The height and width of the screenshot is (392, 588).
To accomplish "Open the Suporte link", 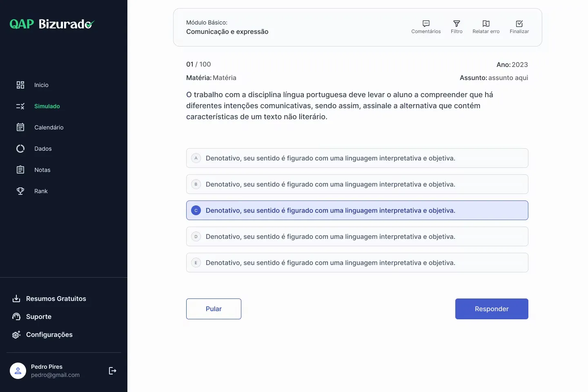I will 39,316.
